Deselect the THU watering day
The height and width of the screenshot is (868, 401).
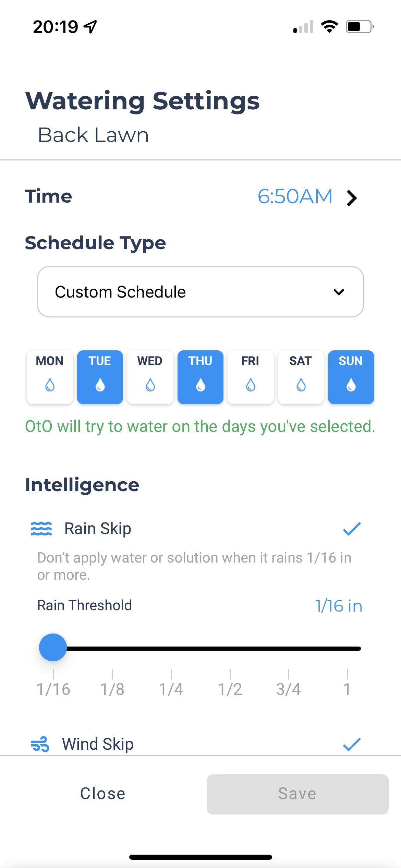(x=200, y=377)
